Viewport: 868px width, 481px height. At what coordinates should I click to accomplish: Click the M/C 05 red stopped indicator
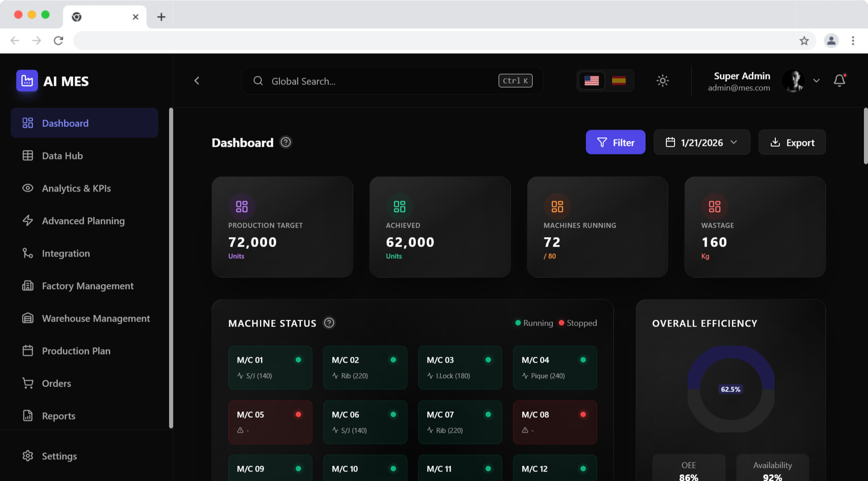pos(298,414)
